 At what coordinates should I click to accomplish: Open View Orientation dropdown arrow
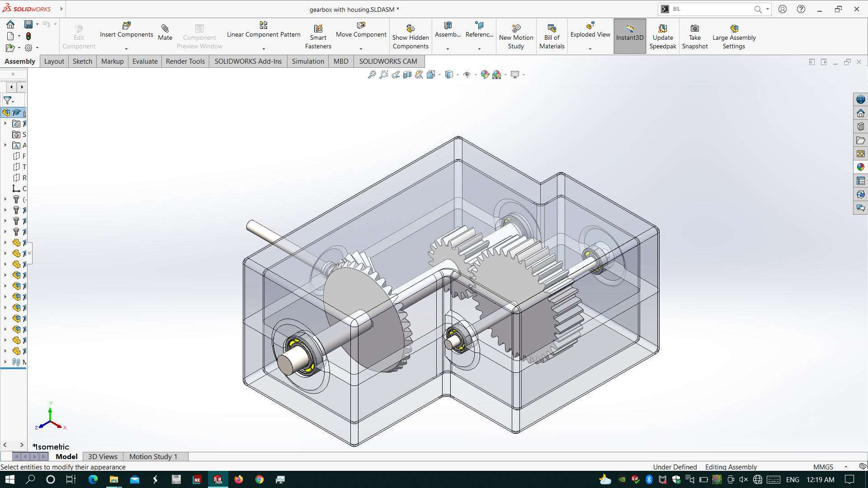[439, 75]
